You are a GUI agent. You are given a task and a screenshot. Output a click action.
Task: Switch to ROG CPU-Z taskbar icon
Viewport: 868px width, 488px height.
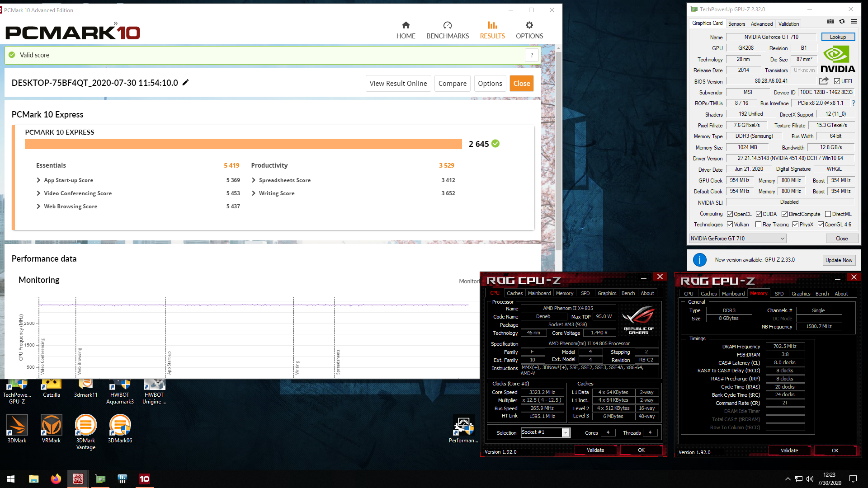coord(78,479)
